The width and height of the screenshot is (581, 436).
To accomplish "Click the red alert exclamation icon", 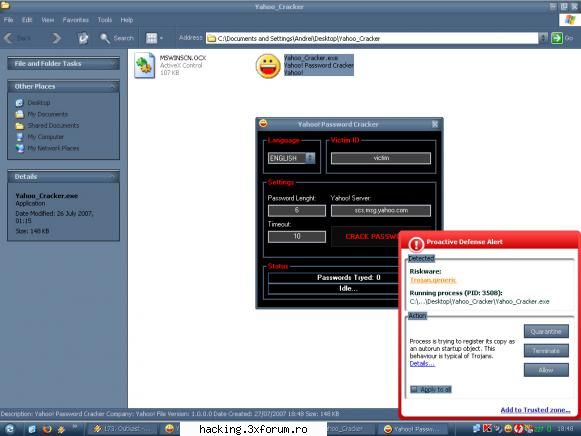I will click(416, 244).
